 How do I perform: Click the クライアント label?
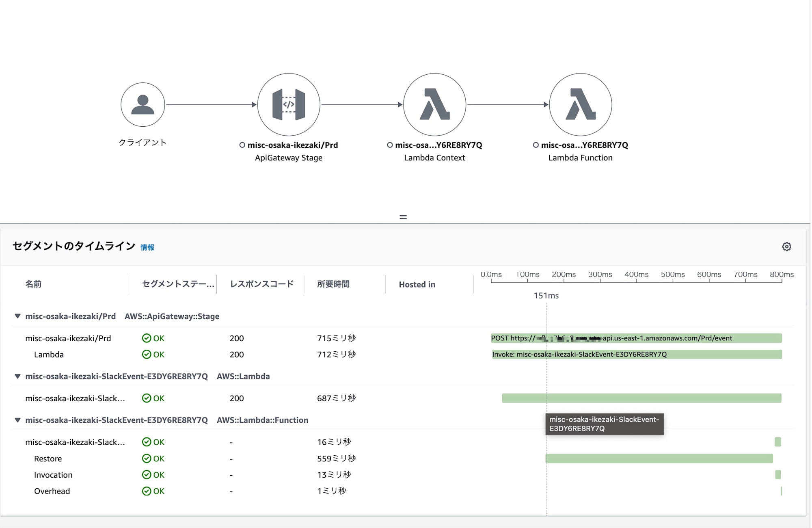click(143, 143)
